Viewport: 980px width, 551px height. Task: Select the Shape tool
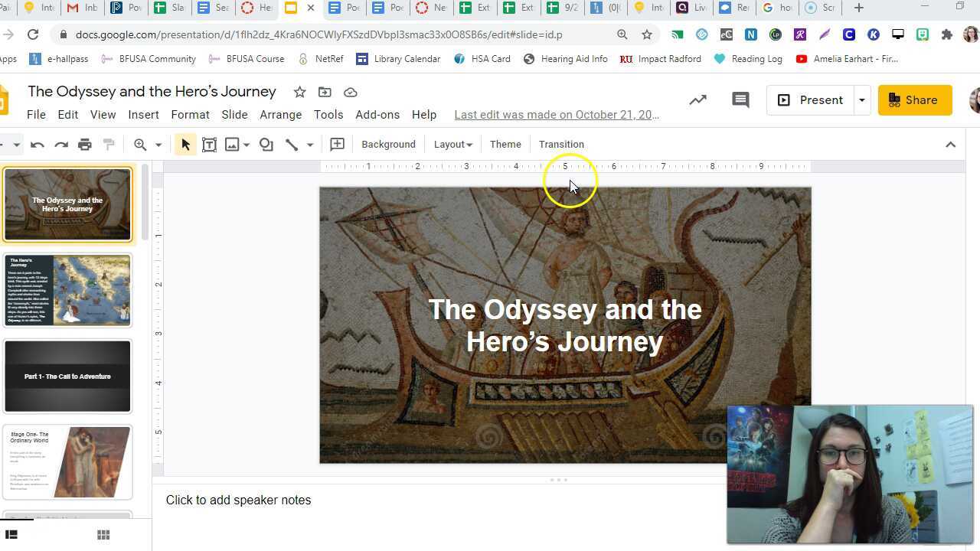tap(266, 144)
